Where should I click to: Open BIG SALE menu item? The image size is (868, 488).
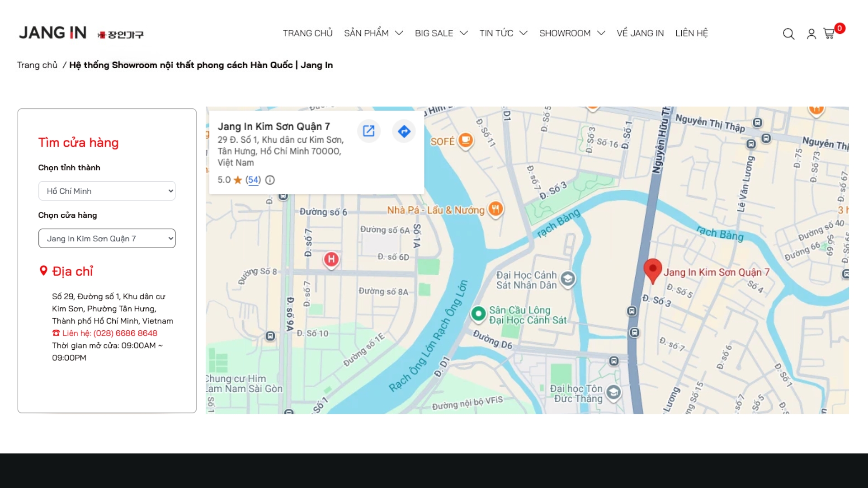(434, 33)
